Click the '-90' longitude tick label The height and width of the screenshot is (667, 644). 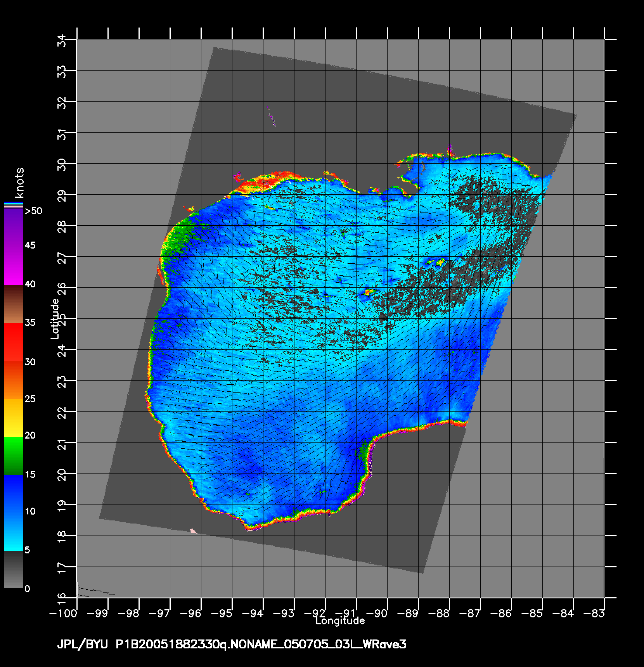pos(377,613)
